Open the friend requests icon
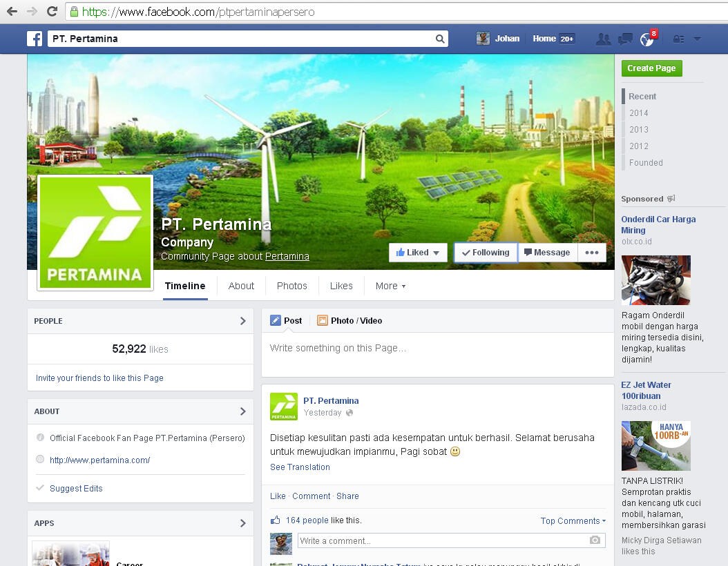Viewport: 728px width, 566px height. [x=603, y=39]
